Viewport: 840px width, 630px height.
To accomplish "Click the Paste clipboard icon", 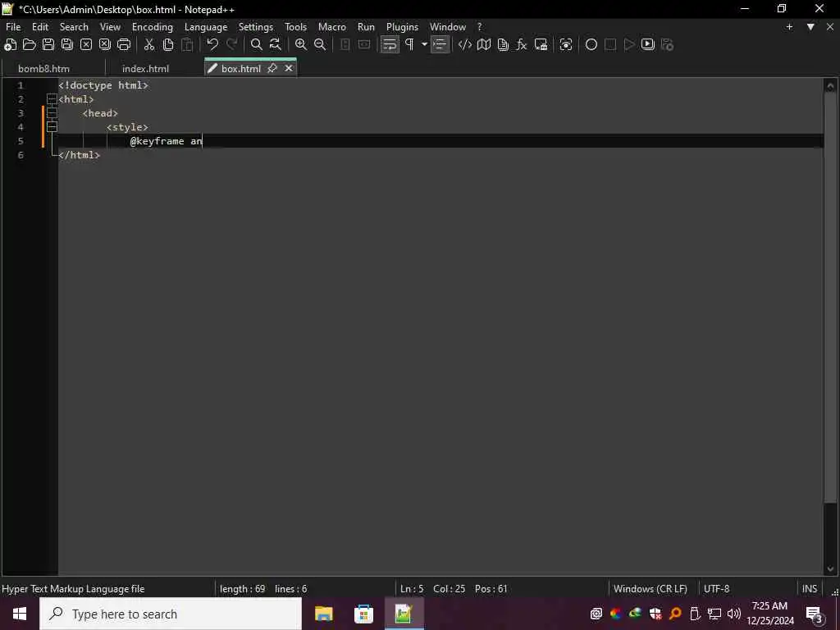I will (x=187, y=45).
